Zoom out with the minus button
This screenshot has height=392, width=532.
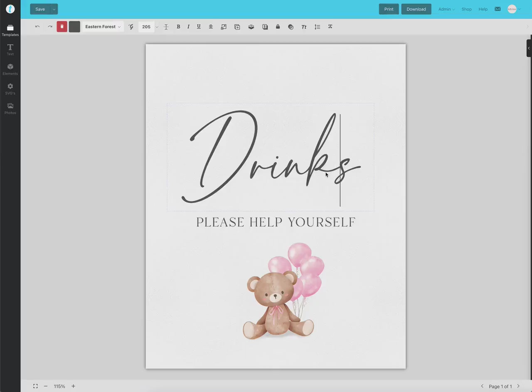[x=46, y=386]
